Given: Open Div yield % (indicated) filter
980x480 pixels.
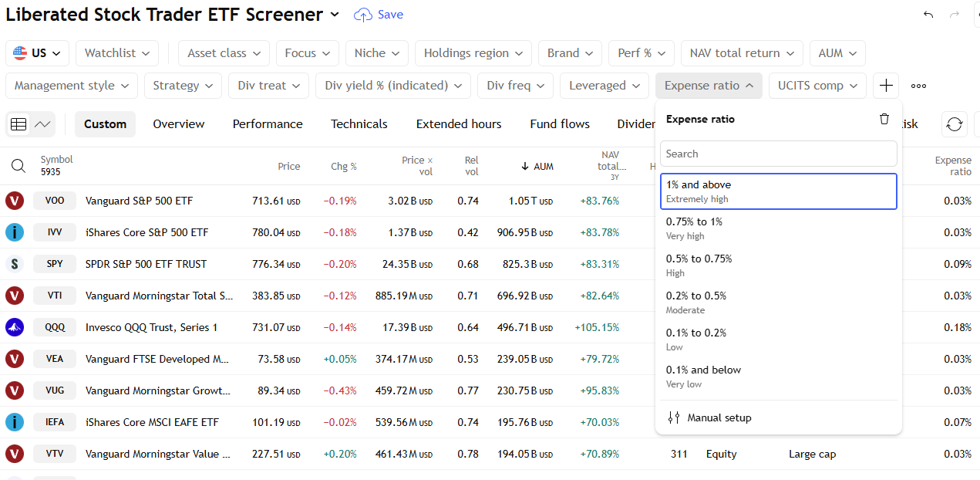Looking at the screenshot, I should tap(393, 86).
